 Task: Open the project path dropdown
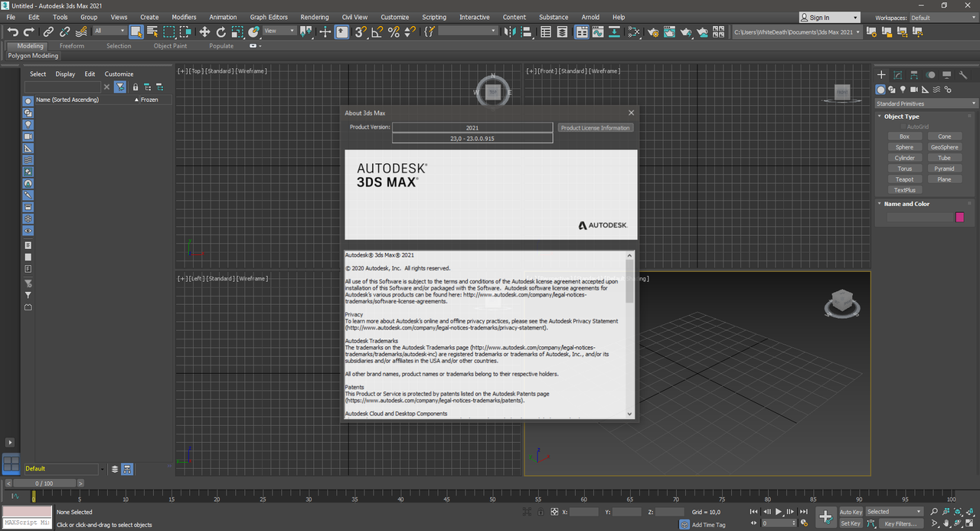[796, 31]
